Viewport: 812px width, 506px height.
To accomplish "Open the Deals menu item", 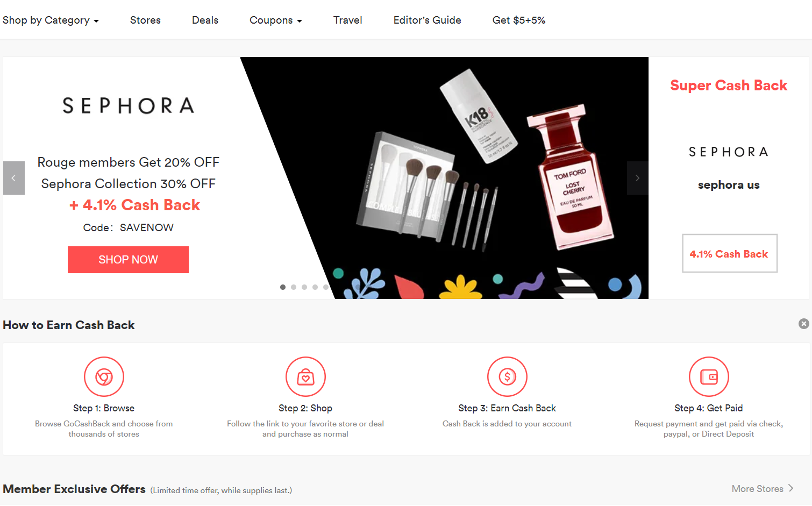I will point(205,20).
